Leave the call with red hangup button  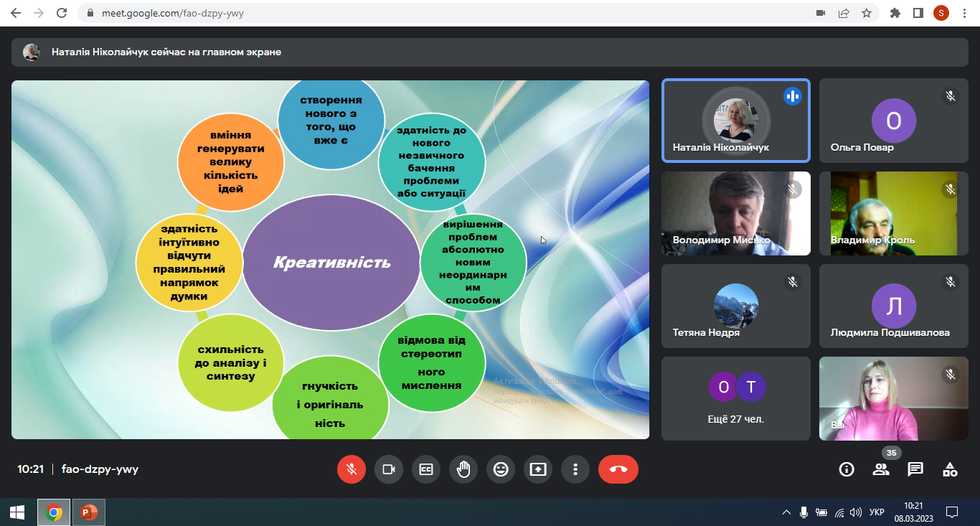[618, 469]
